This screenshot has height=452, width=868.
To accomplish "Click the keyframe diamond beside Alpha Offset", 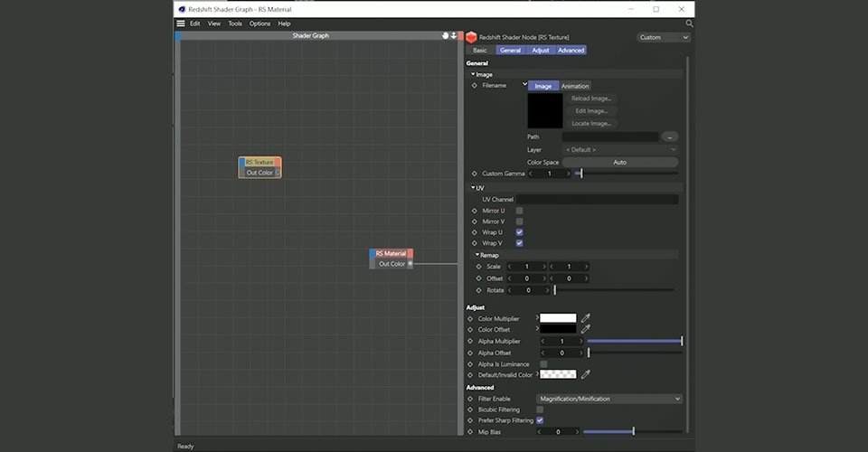I will pos(470,353).
